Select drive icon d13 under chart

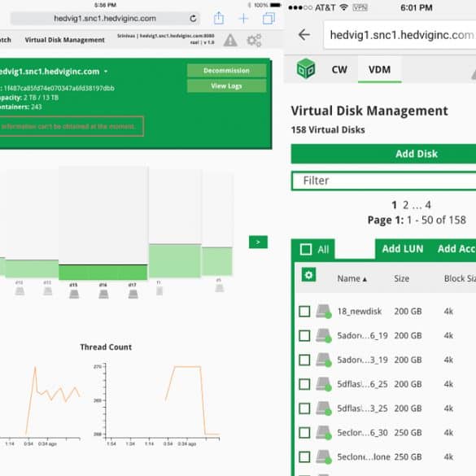(x=48, y=291)
